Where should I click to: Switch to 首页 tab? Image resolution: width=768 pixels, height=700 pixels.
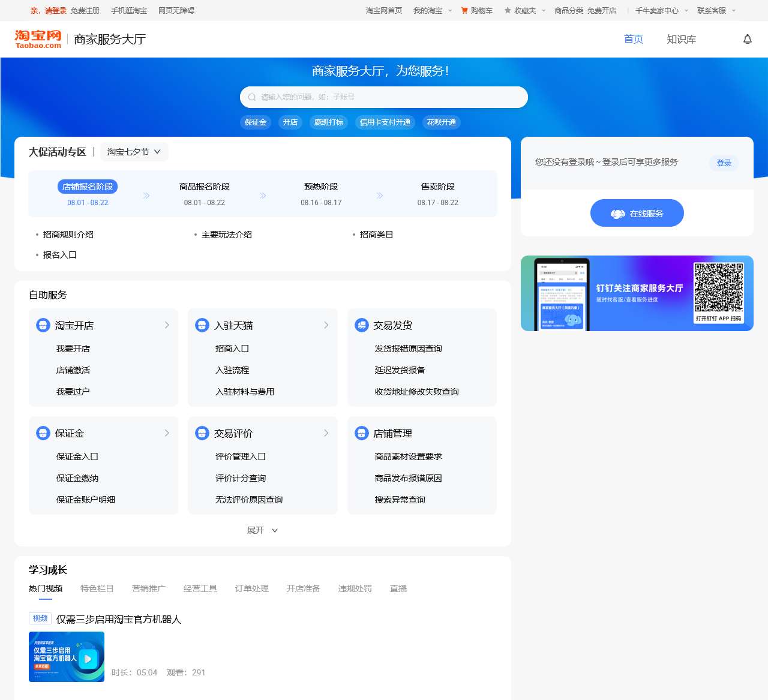(634, 39)
